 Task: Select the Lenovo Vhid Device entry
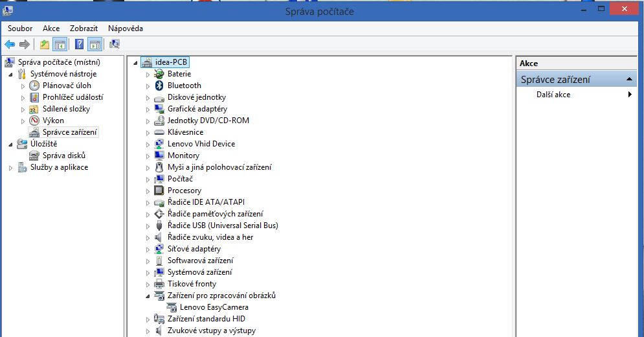click(201, 144)
